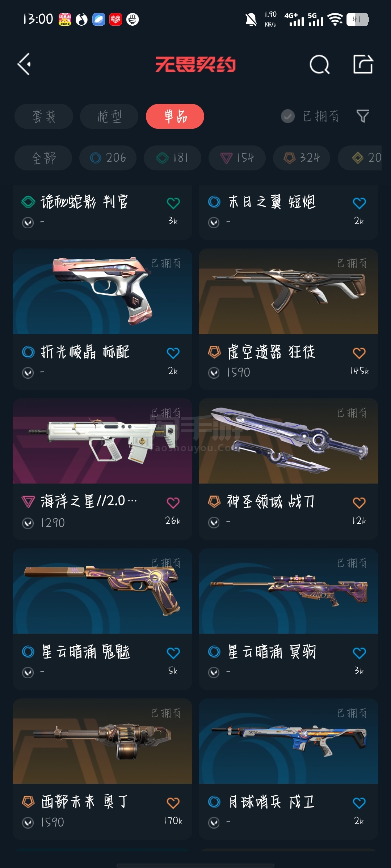Tap heart on 星云暗涌 冥驹

359,653
